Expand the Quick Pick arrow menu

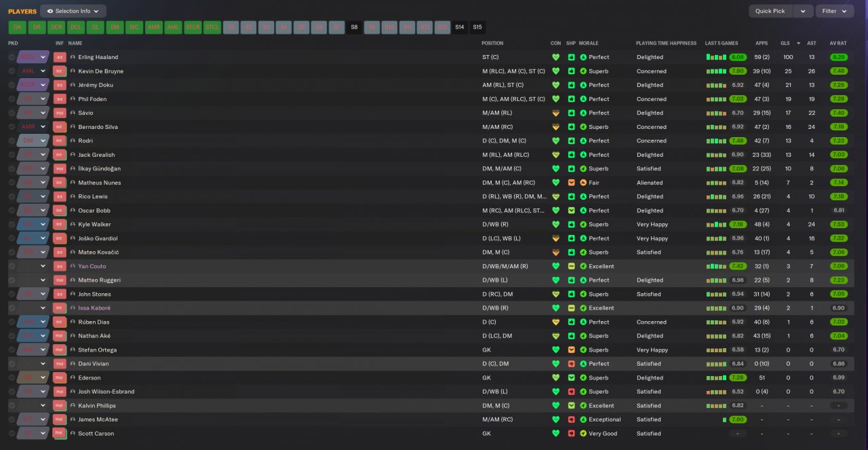coord(803,11)
